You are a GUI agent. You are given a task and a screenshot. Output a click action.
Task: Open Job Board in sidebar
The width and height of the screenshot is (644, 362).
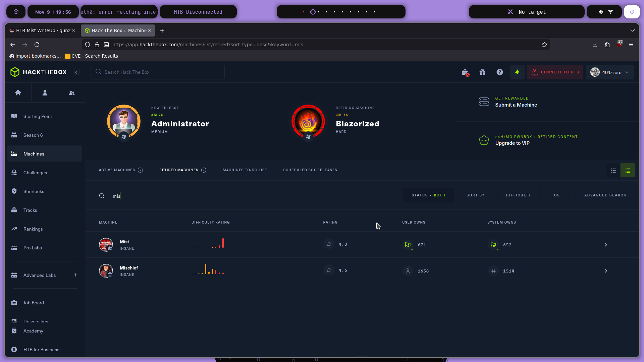point(45,303)
